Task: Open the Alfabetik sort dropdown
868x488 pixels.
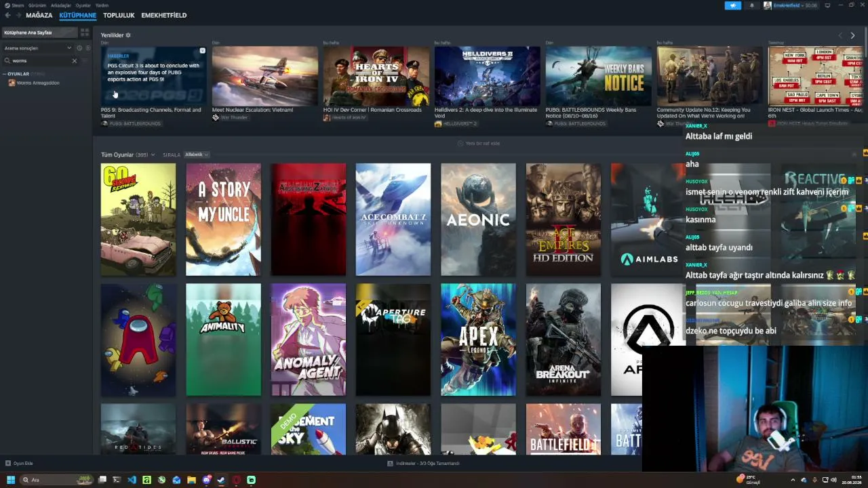Action: pos(197,155)
